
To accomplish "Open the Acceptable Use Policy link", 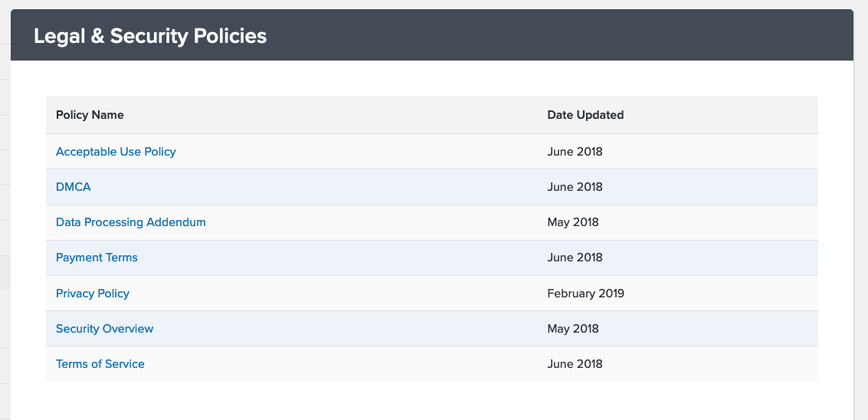I will tap(116, 151).
